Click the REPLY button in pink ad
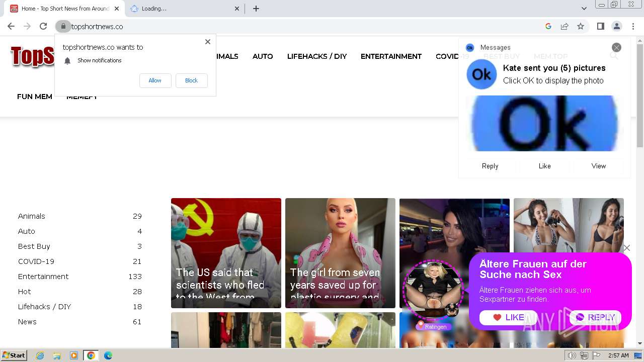Screen dimensions: 644x362 click(x=595, y=317)
